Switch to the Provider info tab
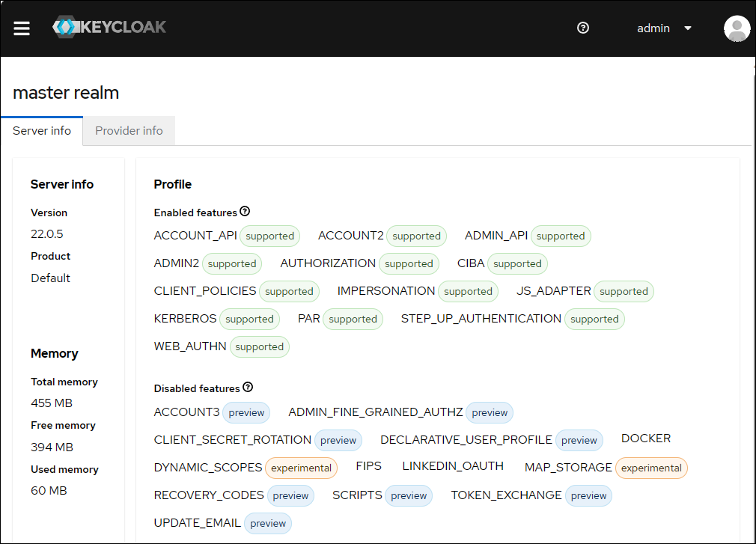 pyautogui.click(x=129, y=130)
